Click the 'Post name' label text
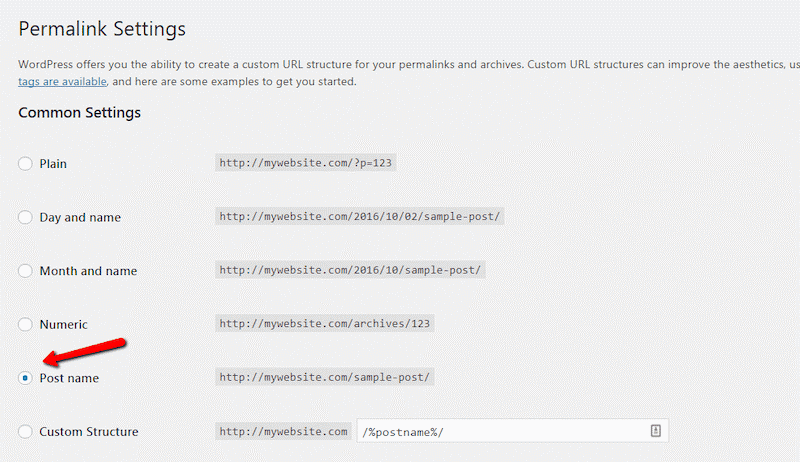The image size is (800, 462). tap(69, 378)
